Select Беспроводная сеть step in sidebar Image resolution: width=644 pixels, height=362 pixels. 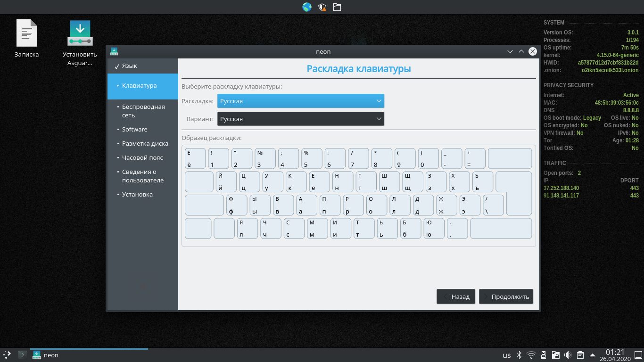click(x=143, y=111)
